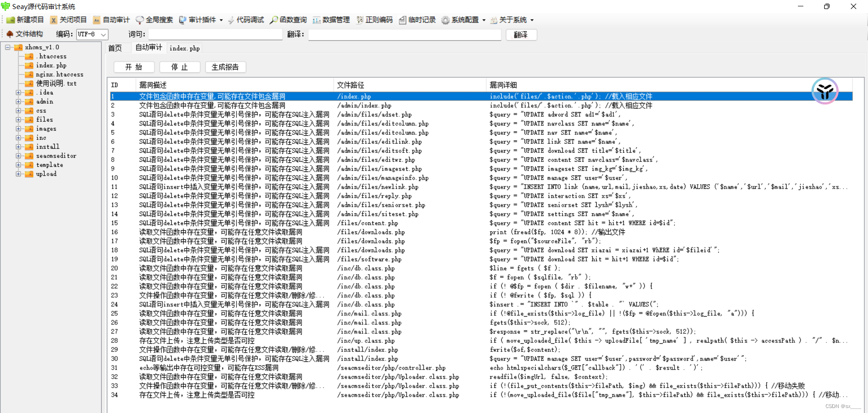Viewport: 868px width, 413px height.
Task: Click the template folder icon
Action: [x=29, y=165]
